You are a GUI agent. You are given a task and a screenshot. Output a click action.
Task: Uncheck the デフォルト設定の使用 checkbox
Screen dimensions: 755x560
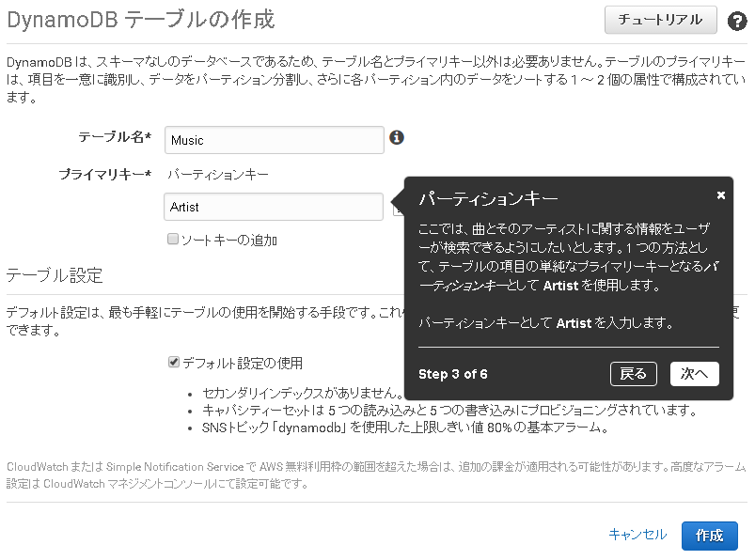point(174,362)
